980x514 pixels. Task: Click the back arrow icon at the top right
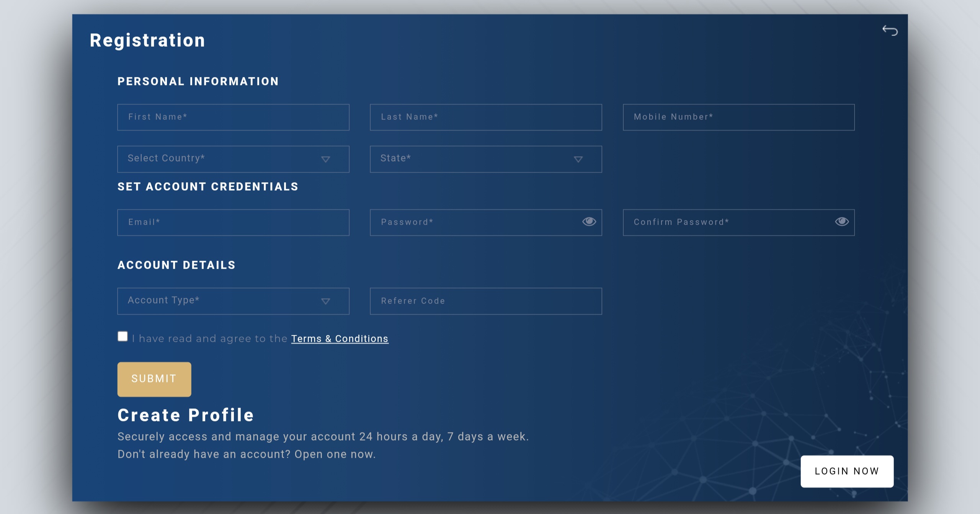pyautogui.click(x=890, y=30)
